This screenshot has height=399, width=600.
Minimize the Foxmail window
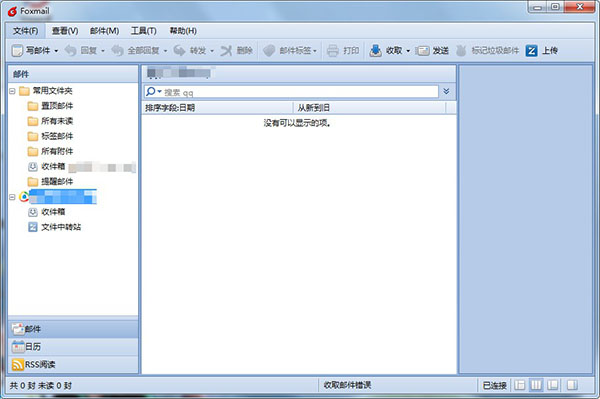pos(538,7)
